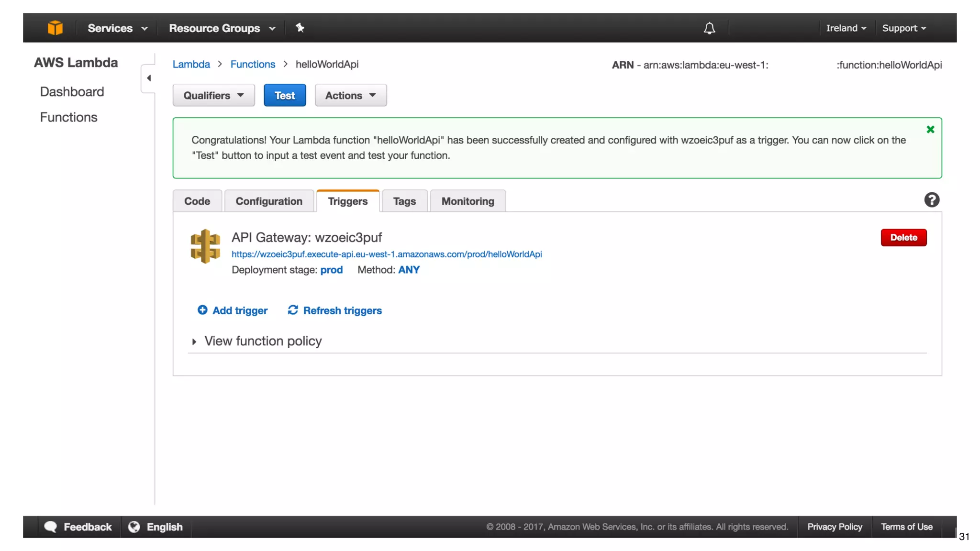Expand the Qualifiers dropdown button
Image resolution: width=980 pixels, height=551 pixels.
(x=213, y=95)
